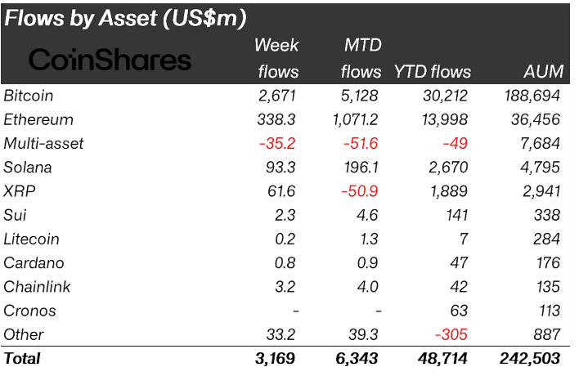Click the red -35.2 Multi-asset week flow

tap(278, 144)
